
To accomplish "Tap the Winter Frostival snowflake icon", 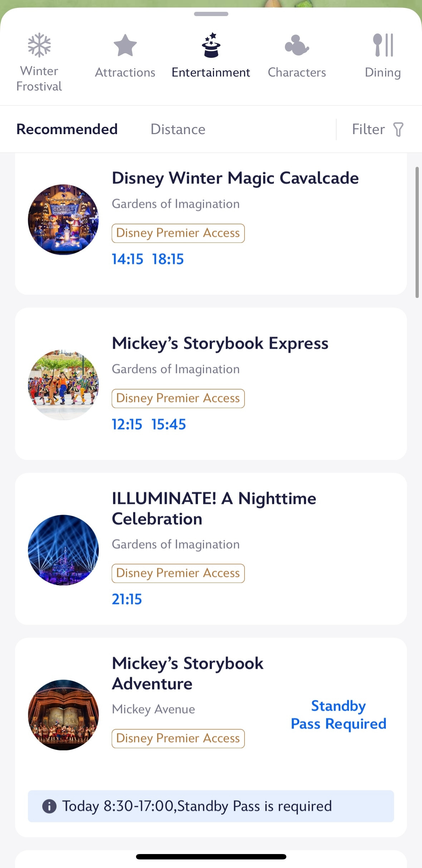I will [39, 45].
